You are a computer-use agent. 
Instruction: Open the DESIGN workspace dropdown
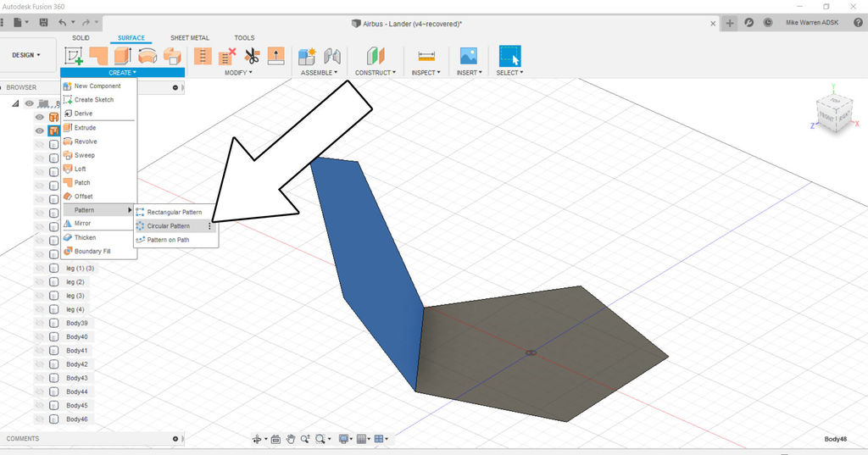[x=26, y=55]
